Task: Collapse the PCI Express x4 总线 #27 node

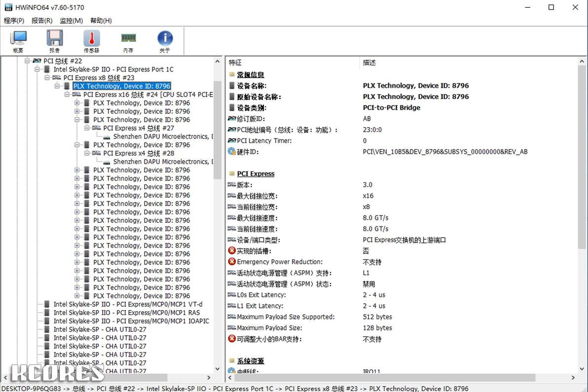Action: pos(87,128)
